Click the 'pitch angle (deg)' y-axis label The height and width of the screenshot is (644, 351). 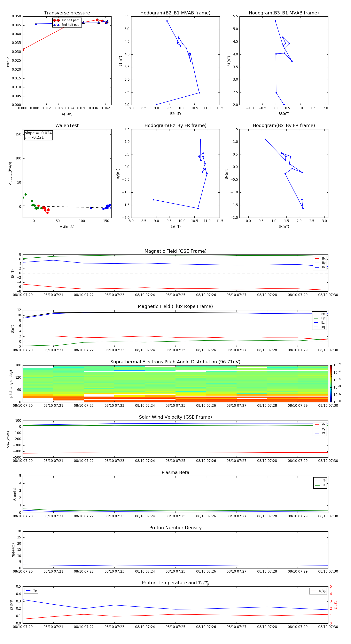[11, 383]
